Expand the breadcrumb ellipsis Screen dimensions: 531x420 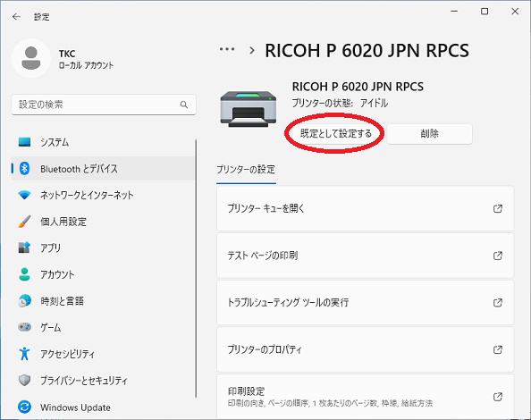tap(227, 49)
